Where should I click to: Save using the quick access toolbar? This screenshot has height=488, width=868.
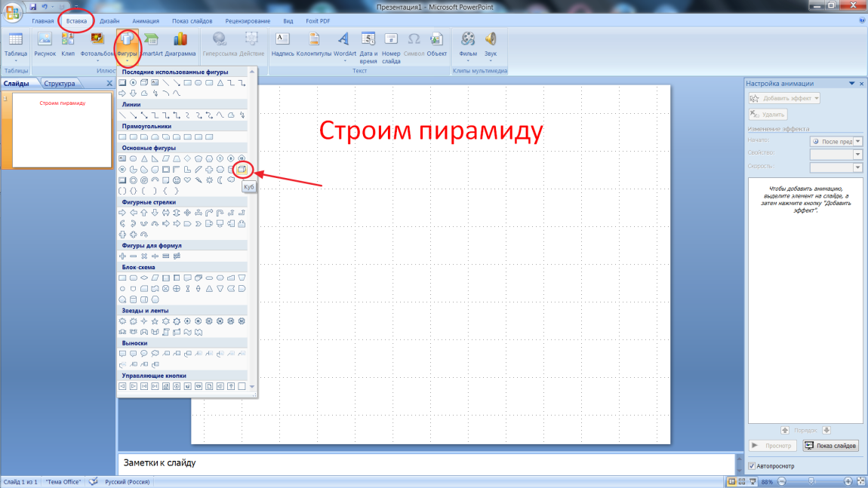click(33, 7)
